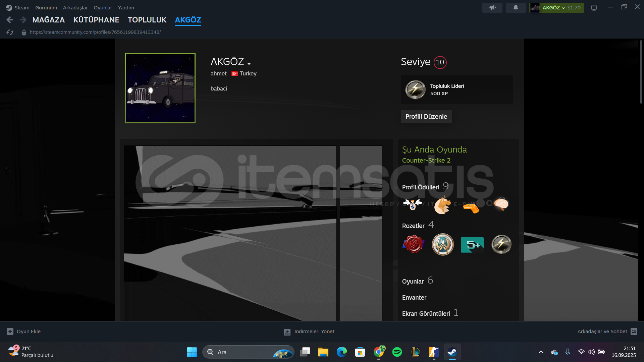
Task: Go to MAĞAZA tab
Action: [x=49, y=20]
